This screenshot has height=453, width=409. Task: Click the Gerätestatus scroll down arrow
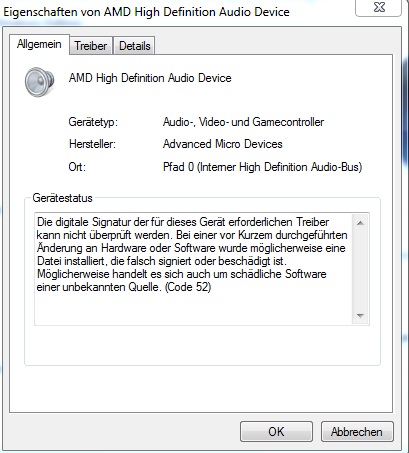click(360, 315)
